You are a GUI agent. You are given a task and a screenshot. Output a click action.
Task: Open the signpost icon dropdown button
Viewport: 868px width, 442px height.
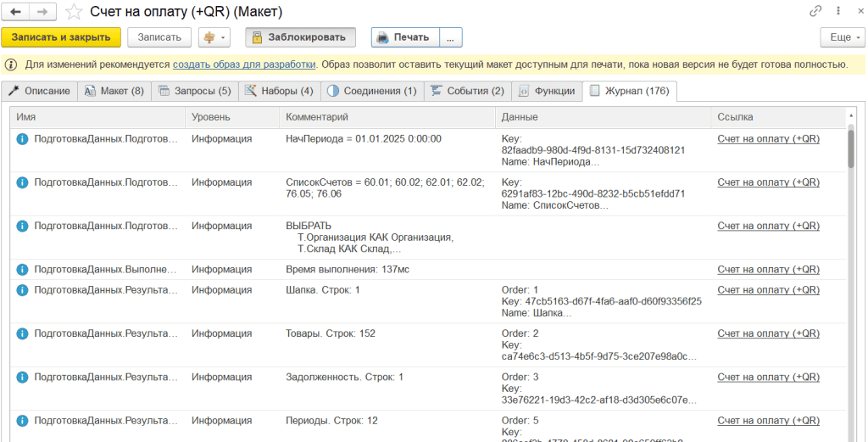[214, 37]
